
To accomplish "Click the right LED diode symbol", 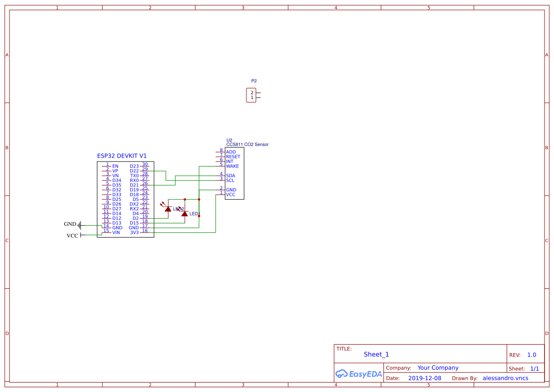I will (184, 213).
